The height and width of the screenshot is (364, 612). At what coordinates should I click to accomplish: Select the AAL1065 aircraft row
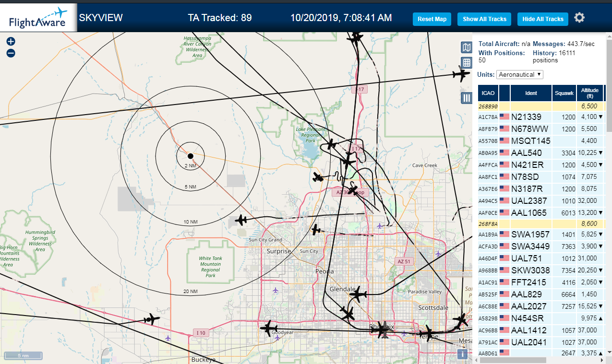[x=541, y=213]
